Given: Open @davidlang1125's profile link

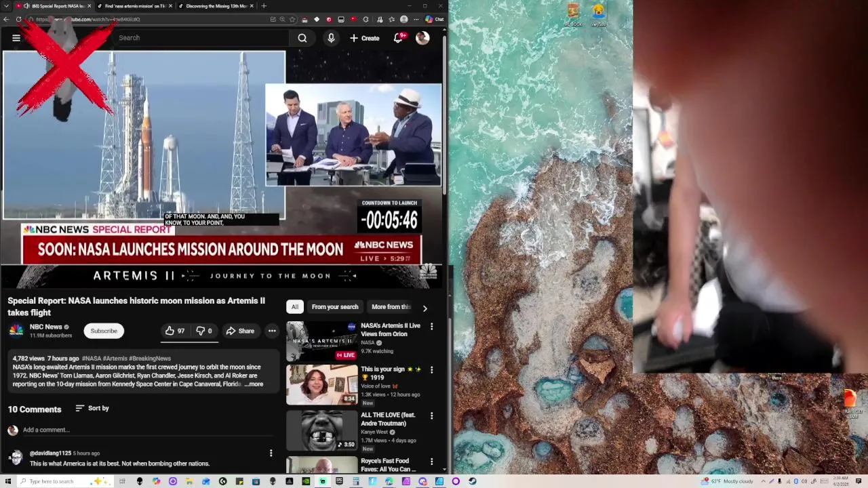Looking at the screenshot, I should pos(50,453).
